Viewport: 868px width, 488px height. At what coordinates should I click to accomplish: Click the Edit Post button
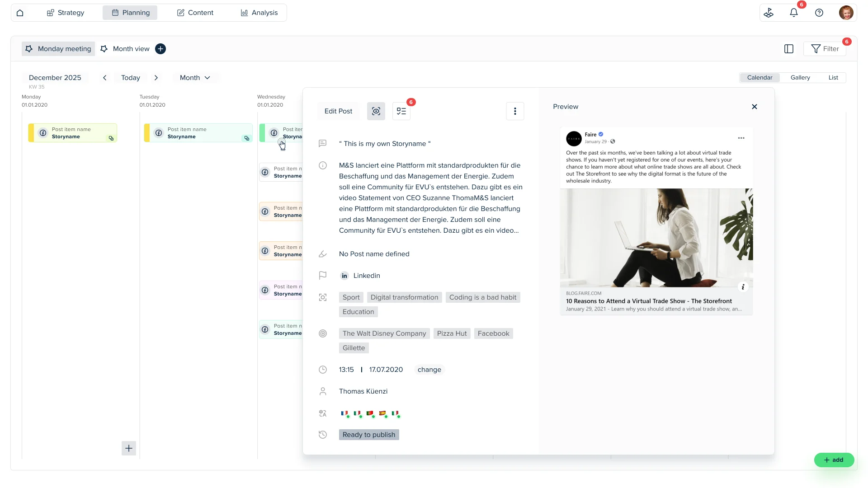click(x=338, y=111)
